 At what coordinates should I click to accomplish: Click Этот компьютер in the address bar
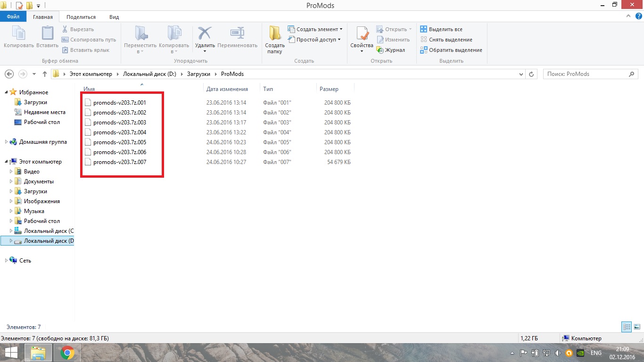point(91,74)
